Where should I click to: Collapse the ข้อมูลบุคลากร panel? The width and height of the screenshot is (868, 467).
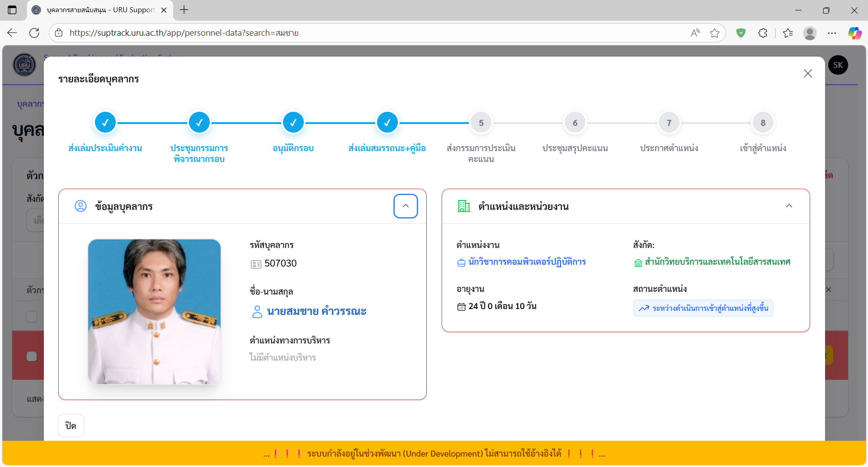point(405,206)
